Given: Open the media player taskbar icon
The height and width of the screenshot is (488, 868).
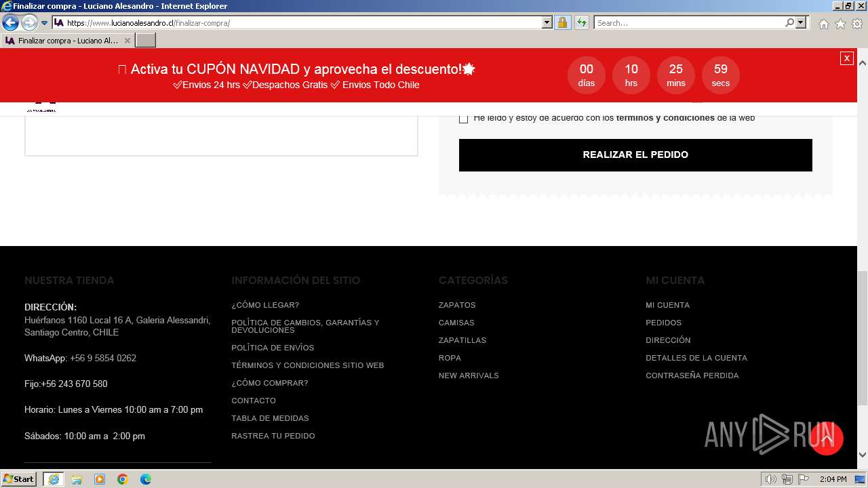Looking at the screenshot, I should coord(100,479).
